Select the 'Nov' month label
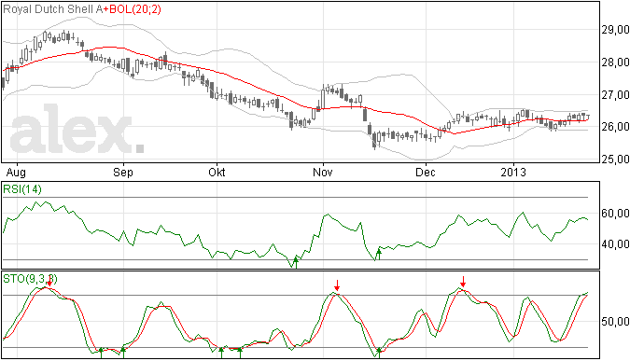 pos(322,172)
